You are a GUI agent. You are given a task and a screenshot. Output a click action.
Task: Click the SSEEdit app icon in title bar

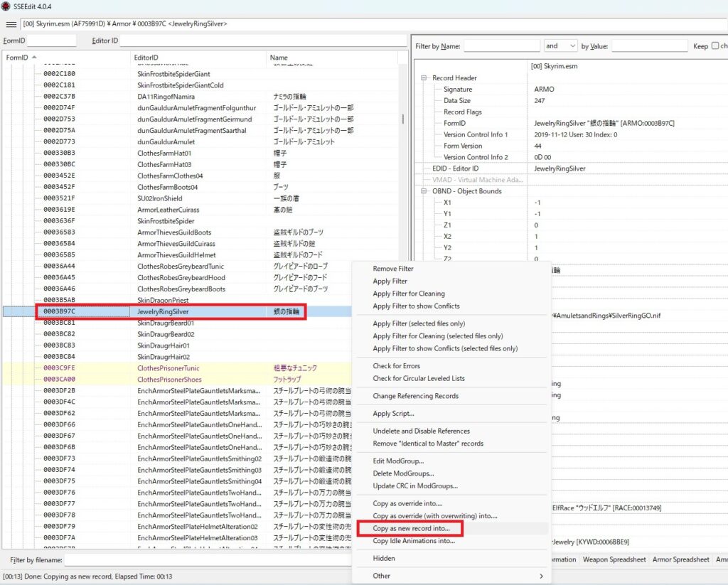click(6, 6)
